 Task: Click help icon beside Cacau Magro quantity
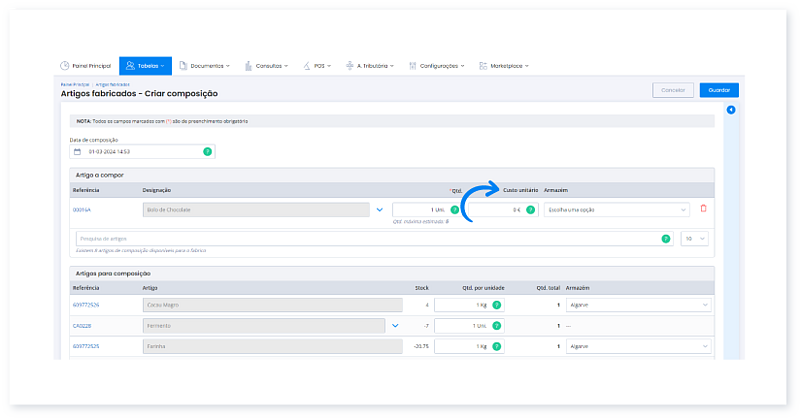click(497, 304)
